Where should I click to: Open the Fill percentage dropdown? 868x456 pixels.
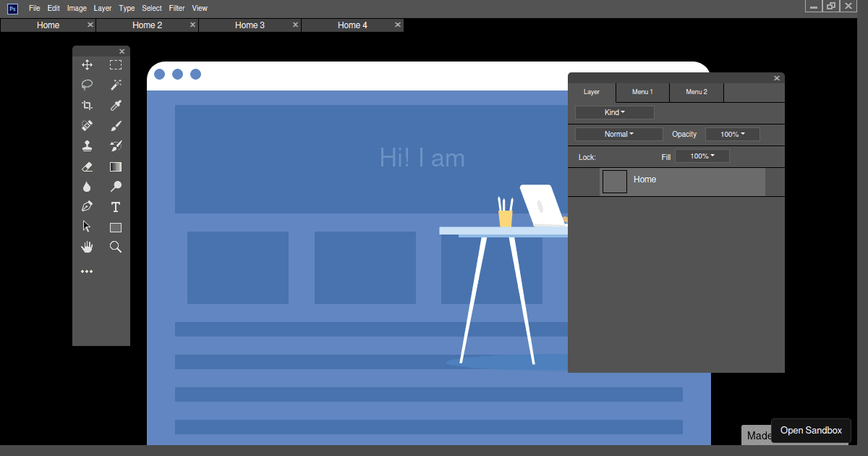702,156
